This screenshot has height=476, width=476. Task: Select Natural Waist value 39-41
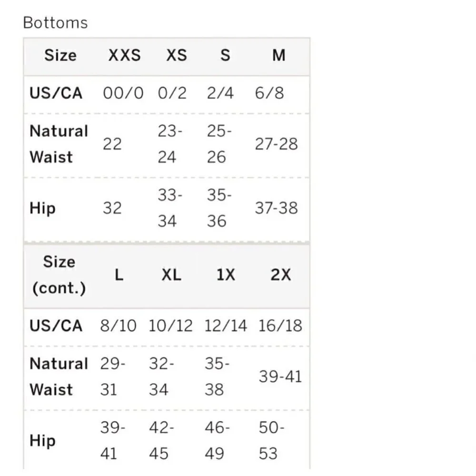pyautogui.click(x=280, y=377)
